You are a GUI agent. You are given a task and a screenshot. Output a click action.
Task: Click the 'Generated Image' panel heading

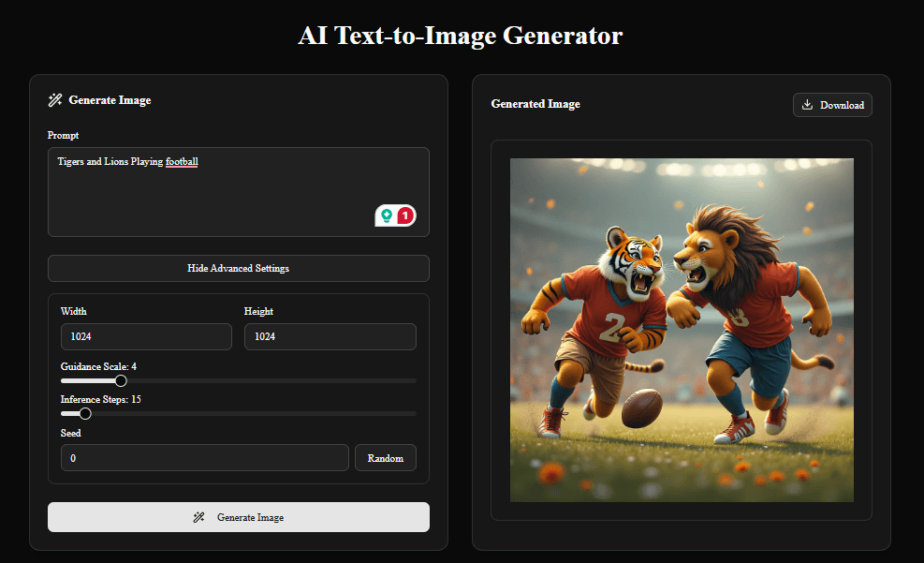pyautogui.click(x=535, y=104)
